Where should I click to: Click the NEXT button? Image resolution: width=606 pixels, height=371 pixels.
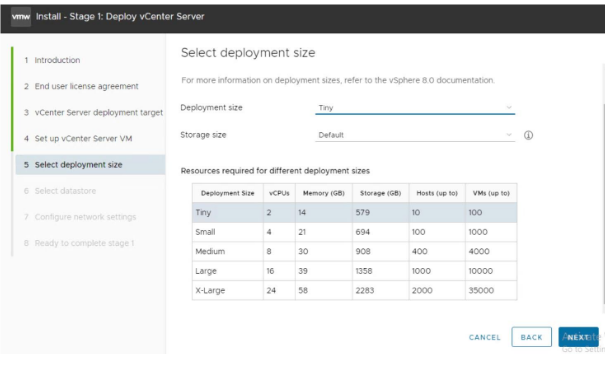[x=578, y=337]
